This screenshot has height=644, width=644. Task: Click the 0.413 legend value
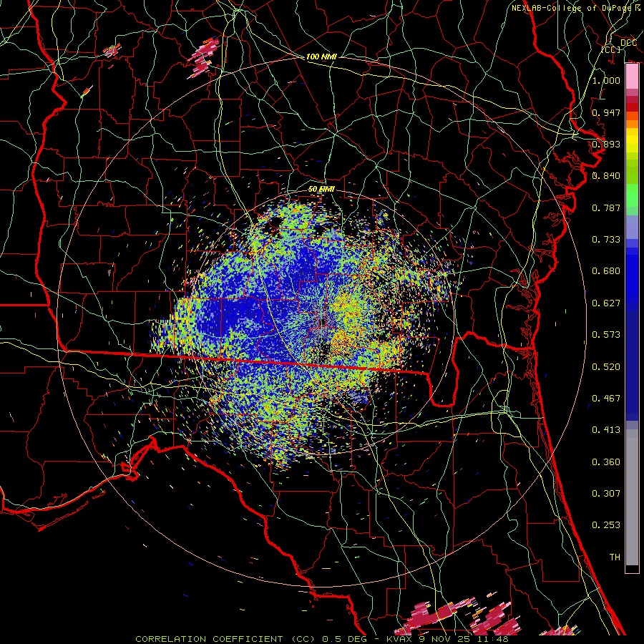pyautogui.click(x=606, y=430)
